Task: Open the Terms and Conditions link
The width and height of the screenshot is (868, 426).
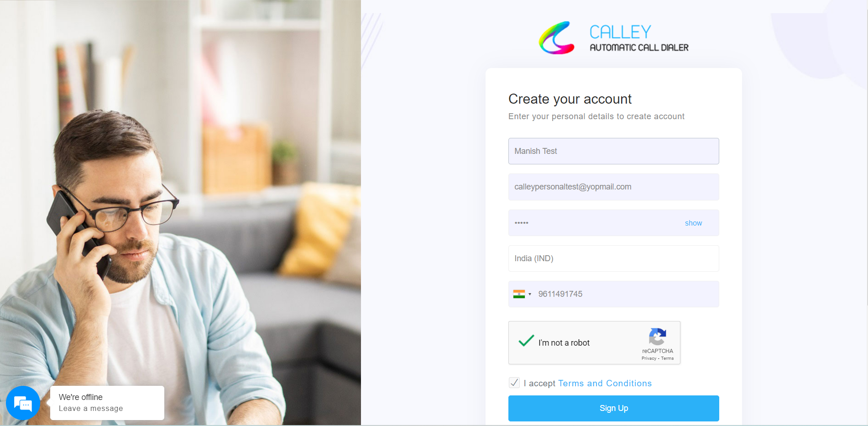Action: (605, 383)
